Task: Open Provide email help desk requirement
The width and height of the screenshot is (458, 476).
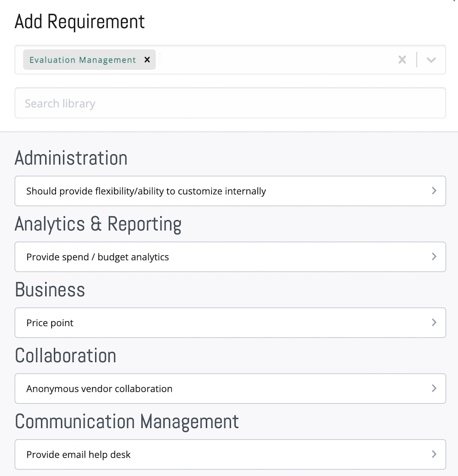Action: pos(230,454)
